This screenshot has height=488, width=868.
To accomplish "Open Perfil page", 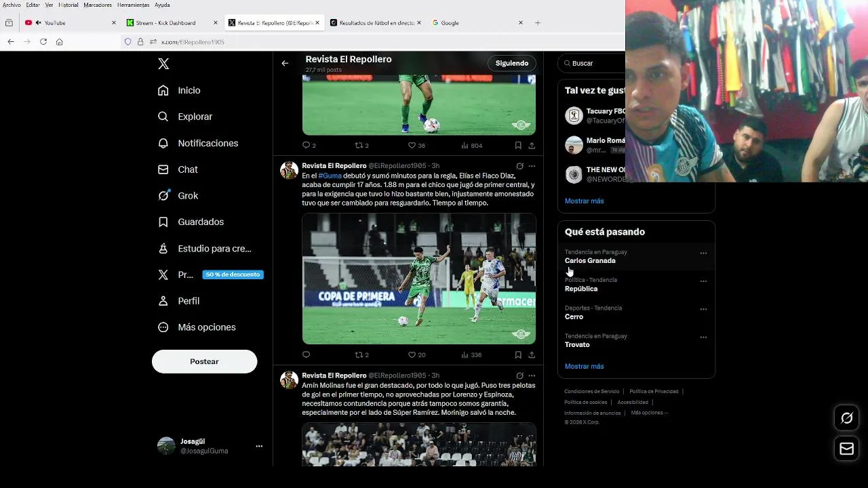I will coord(178,301).
